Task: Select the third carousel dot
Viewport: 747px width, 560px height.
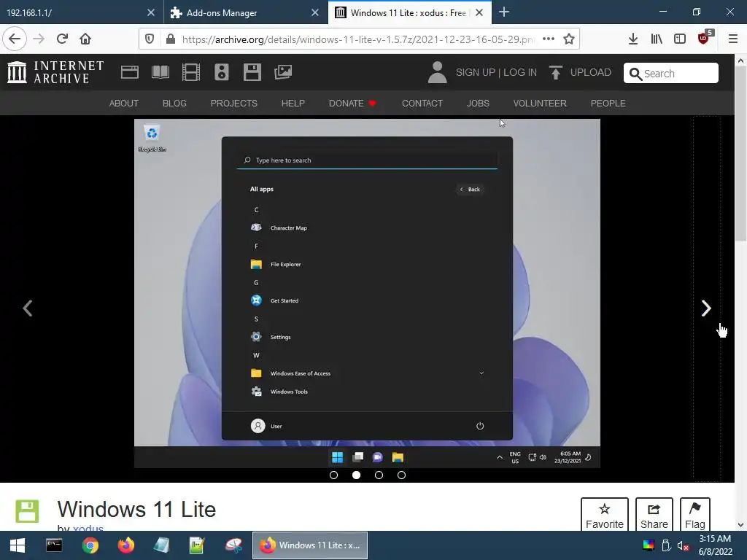Action: (x=379, y=475)
